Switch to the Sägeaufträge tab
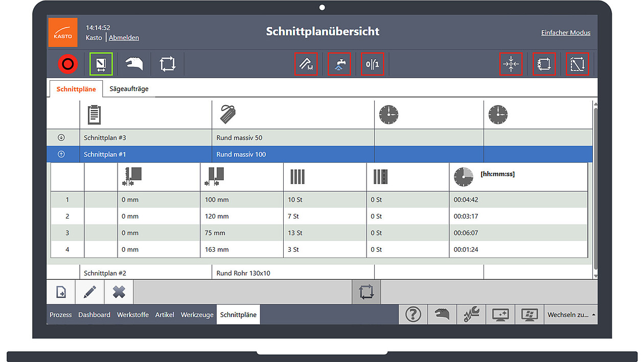Image resolution: width=644 pixels, height=362 pixels. pos(129,89)
